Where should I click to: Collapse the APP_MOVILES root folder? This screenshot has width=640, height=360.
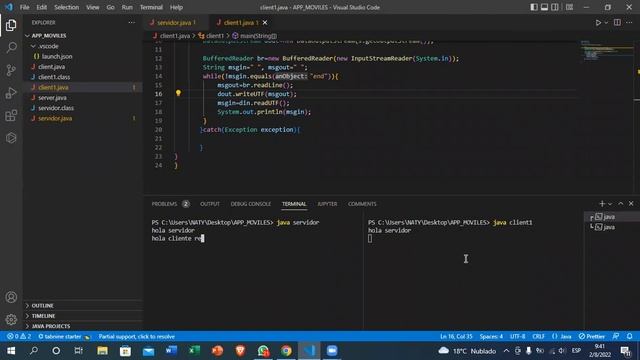coord(83,36)
